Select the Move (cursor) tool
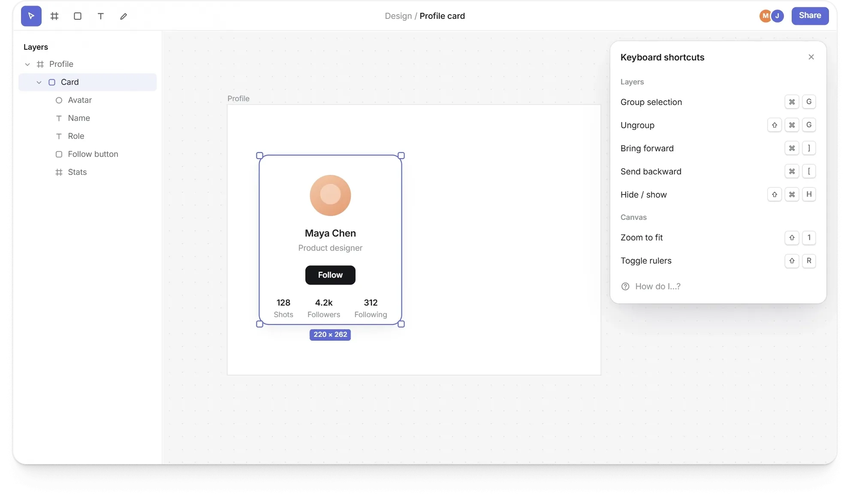Viewport: 850px width, 504px height. click(x=31, y=16)
